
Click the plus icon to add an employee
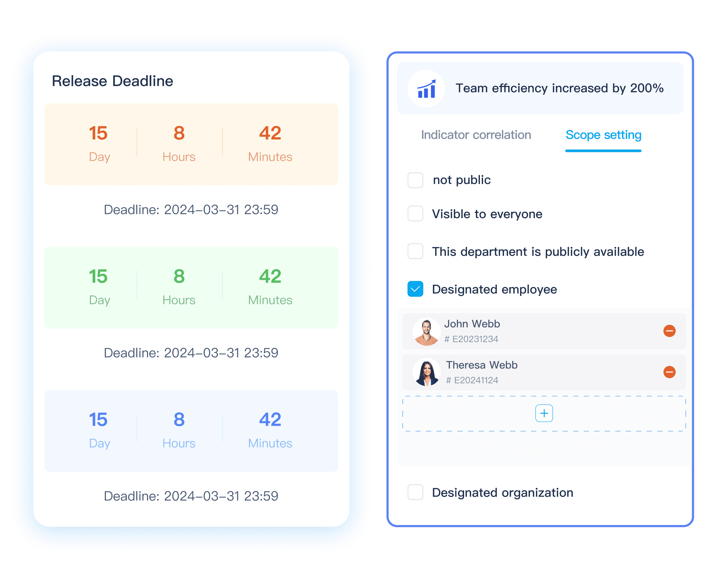[x=544, y=413]
